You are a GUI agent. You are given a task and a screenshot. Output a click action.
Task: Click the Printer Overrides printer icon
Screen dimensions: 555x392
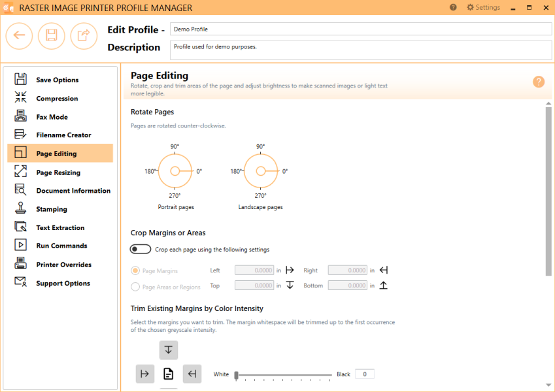[x=20, y=263]
